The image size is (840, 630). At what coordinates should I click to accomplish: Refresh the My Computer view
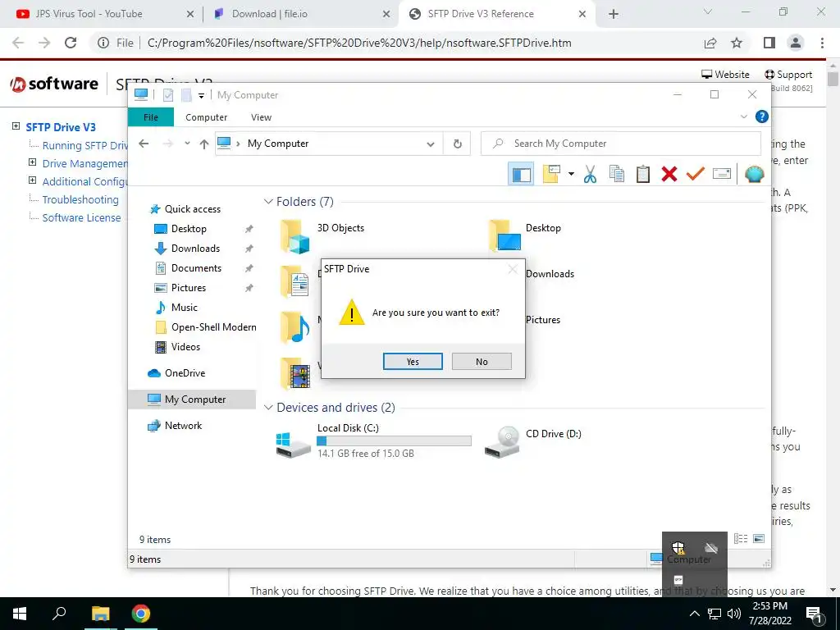click(458, 144)
